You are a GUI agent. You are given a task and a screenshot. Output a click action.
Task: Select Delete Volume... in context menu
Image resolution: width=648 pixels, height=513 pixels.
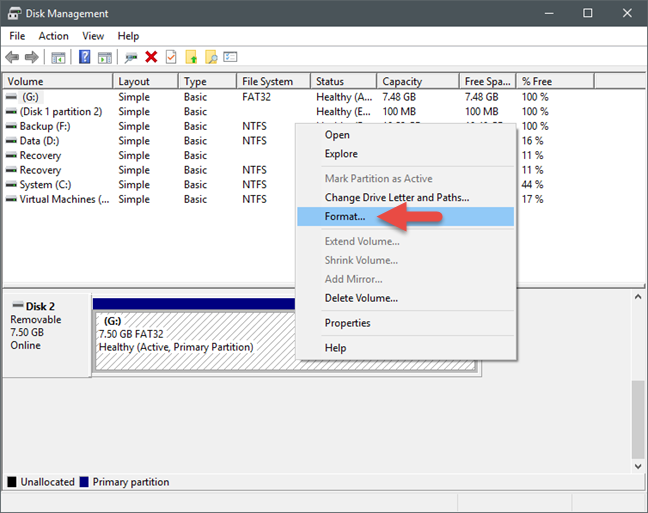(x=405, y=298)
